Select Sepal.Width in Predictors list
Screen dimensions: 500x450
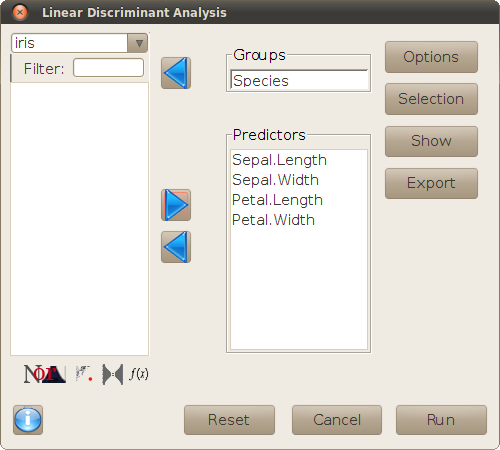275,180
